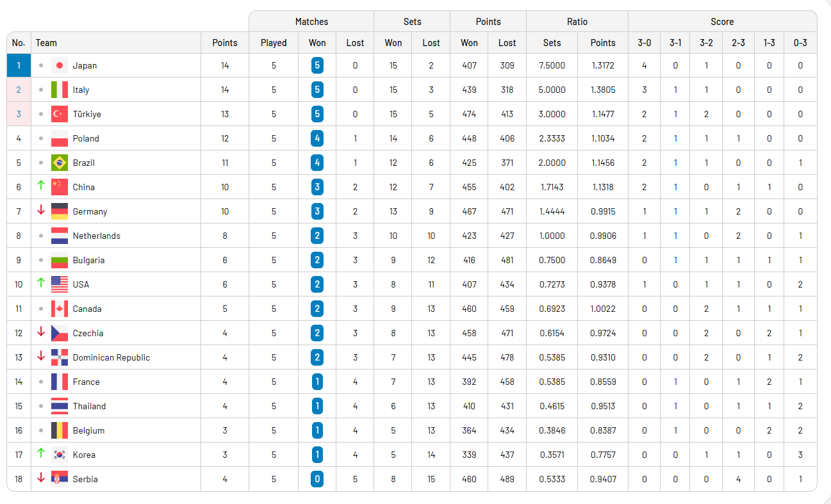Click Italy's blue matches-won badge
The image size is (831, 504).
[317, 90]
